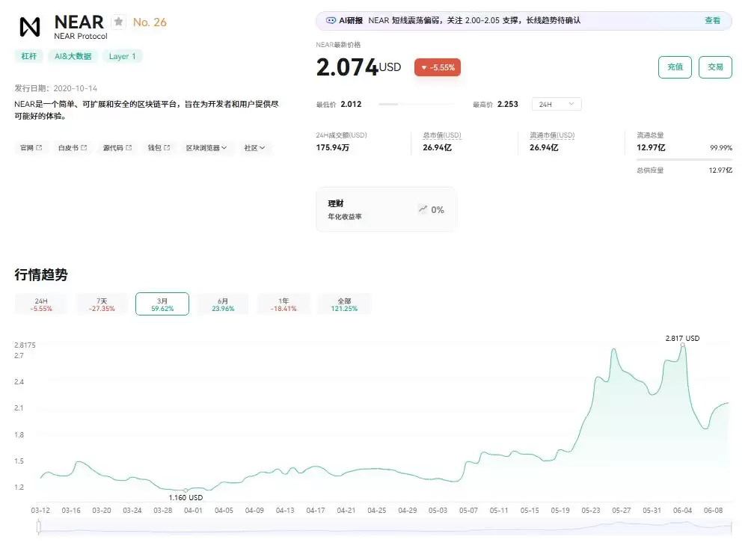Open the 源代码 source code link
Screen dimensions: 754x560
click(x=117, y=147)
